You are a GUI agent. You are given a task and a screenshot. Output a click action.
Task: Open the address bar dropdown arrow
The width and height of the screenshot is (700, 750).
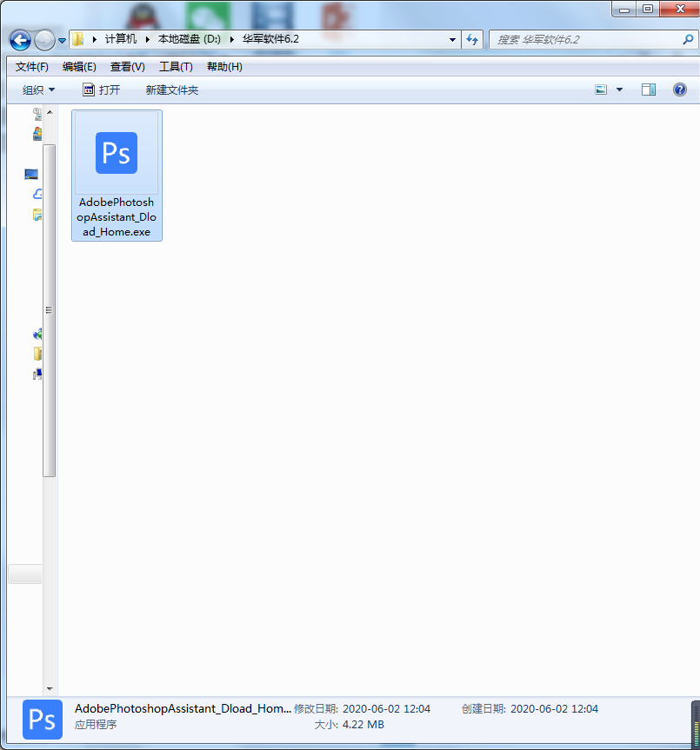pyautogui.click(x=451, y=39)
